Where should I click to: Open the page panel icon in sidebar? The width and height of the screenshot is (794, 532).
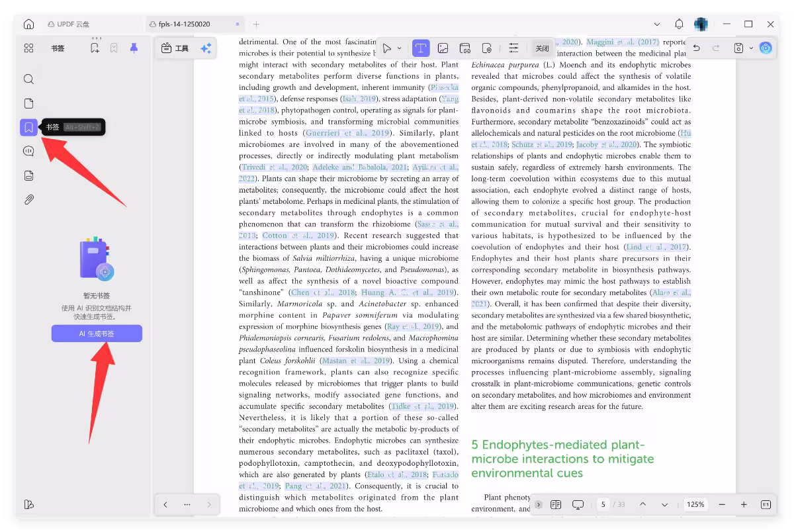tap(28, 103)
